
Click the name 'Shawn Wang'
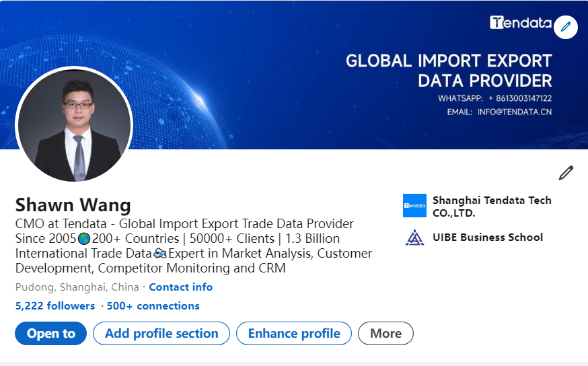73,205
